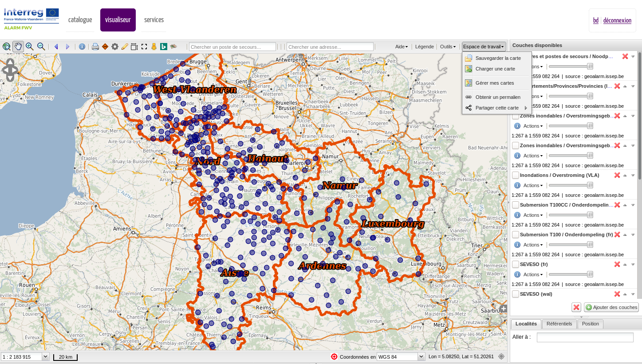
Task: Click the red target coordinates icon
Action: 334,356
